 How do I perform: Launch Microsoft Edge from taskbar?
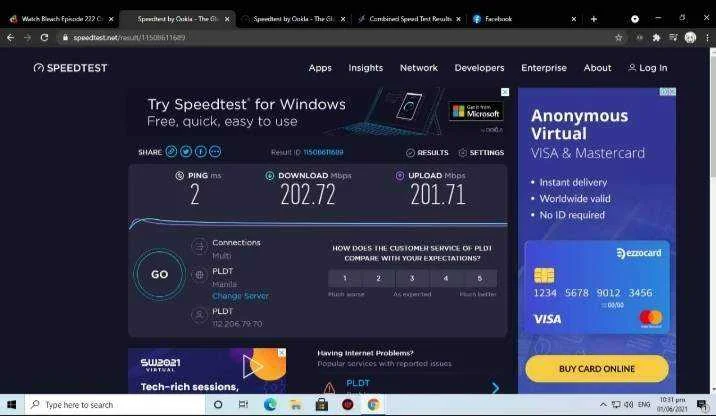coord(270,405)
